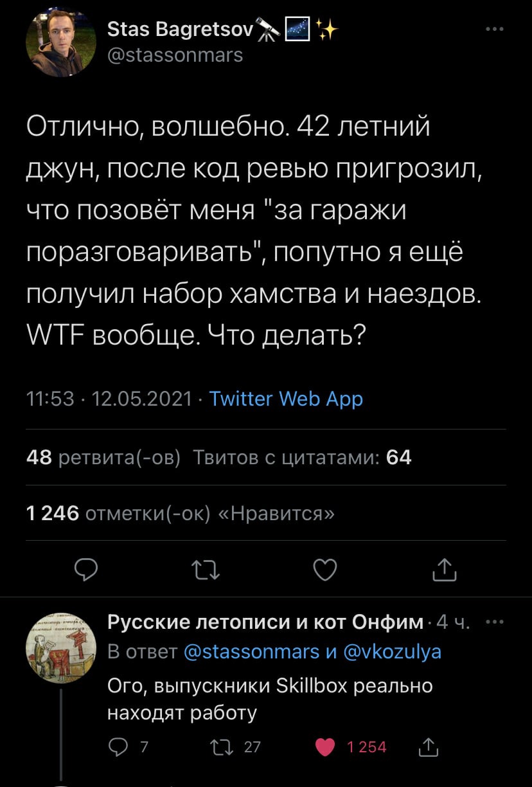Image resolution: width=532 pixels, height=787 pixels.
Task: Unlike the already-liked Skillbox reply
Action: (x=324, y=747)
